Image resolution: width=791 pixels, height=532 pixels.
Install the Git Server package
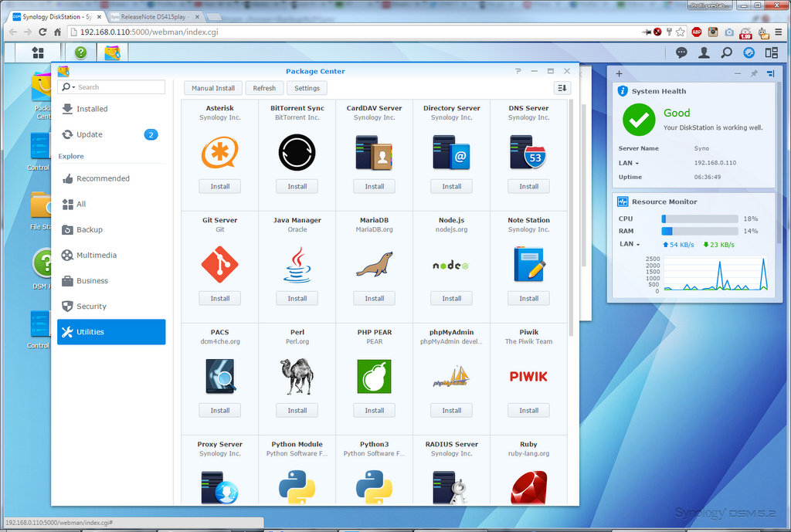coord(220,299)
